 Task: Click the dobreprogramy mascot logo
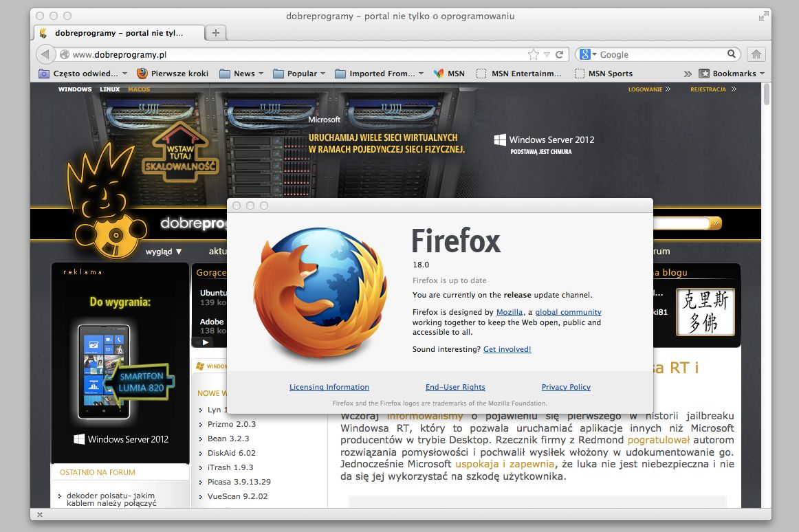106,201
